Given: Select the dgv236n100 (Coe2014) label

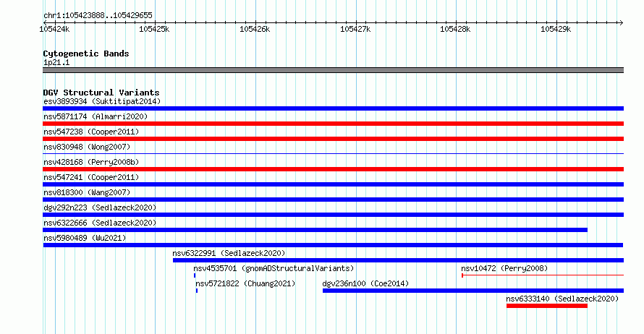Looking at the screenshot, I should 365,283.
